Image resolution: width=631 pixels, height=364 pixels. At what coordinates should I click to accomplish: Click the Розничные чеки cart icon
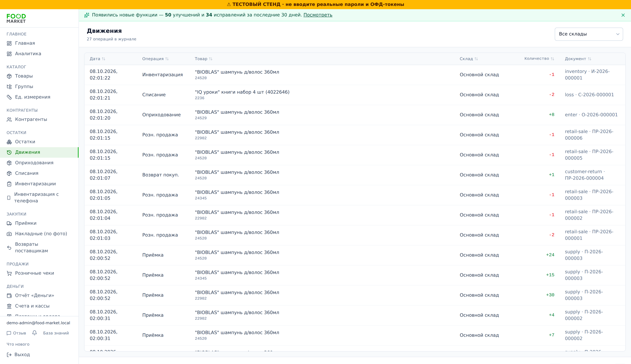coord(9,273)
